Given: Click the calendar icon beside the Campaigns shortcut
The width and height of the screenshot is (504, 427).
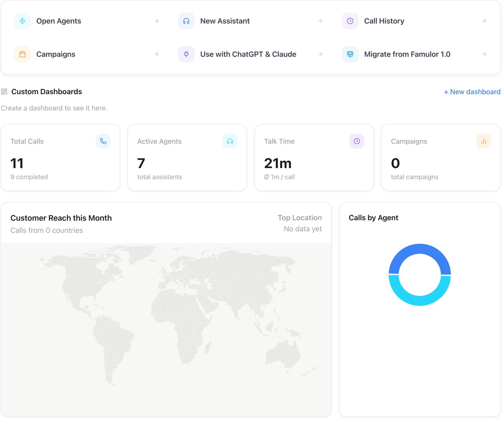Looking at the screenshot, I should [x=22, y=54].
